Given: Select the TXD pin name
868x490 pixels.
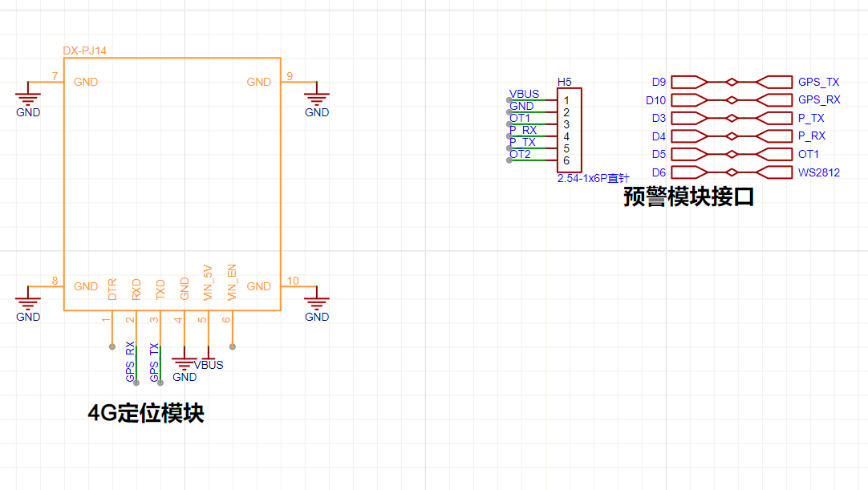Looking at the screenshot, I should pos(160,289).
